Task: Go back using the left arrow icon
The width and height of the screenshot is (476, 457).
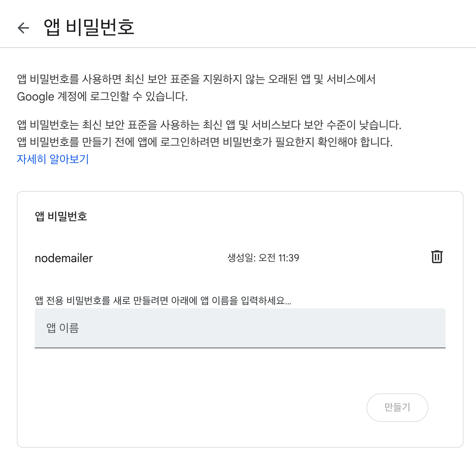Action: 23,28
